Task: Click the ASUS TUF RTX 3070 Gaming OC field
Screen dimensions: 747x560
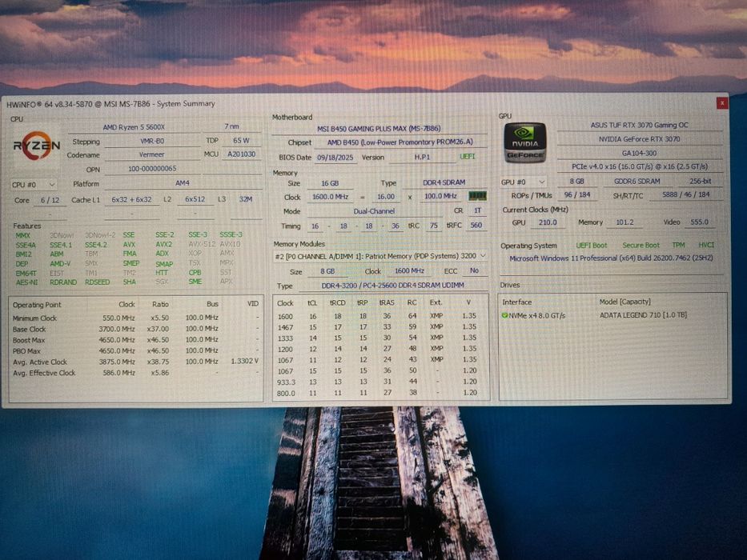Action: pos(640,126)
